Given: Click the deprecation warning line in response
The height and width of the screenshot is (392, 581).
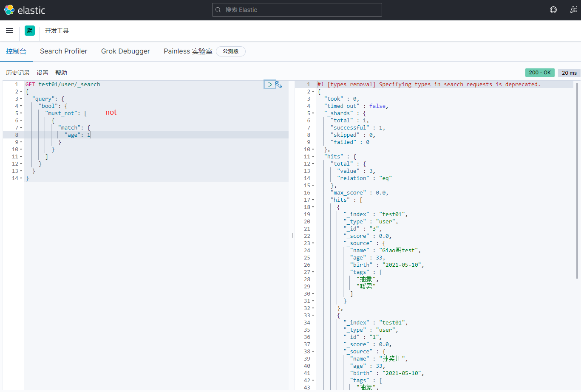Looking at the screenshot, I should pos(429,85).
